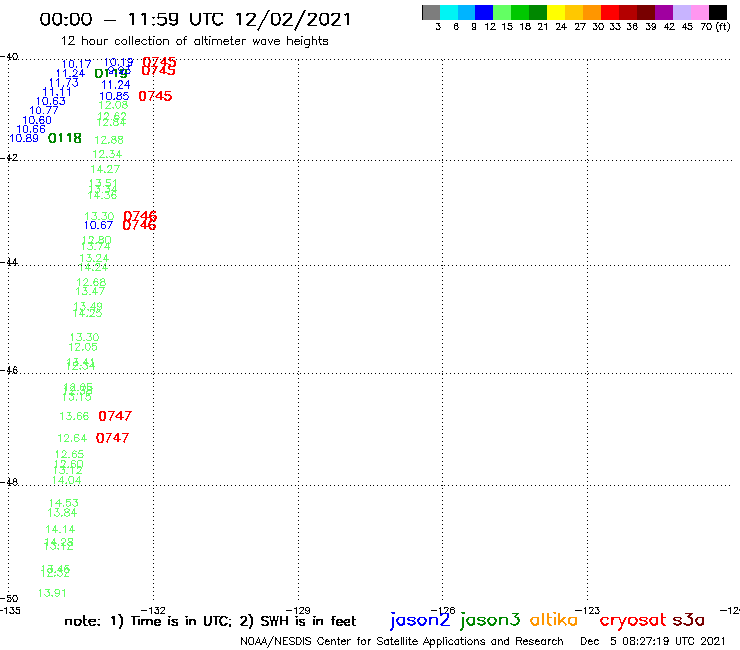Pick the purple legend swatch

coord(664,12)
